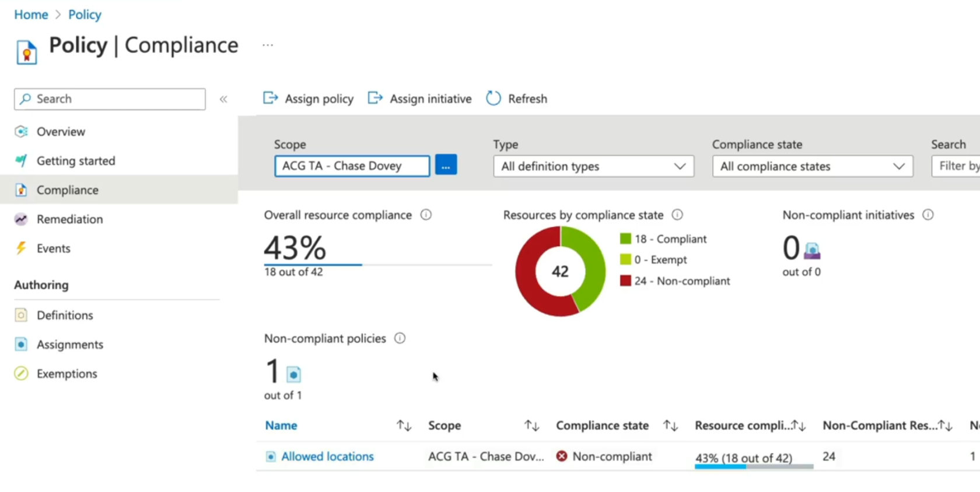
Task: Open the All compliance states dropdown
Action: pos(812,166)
